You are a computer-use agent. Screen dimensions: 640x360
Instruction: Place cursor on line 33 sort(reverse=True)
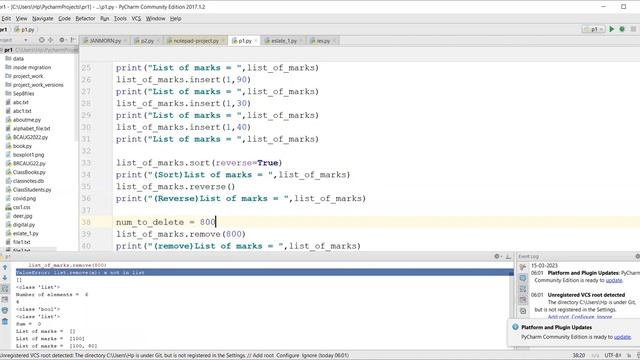point(199,163)
